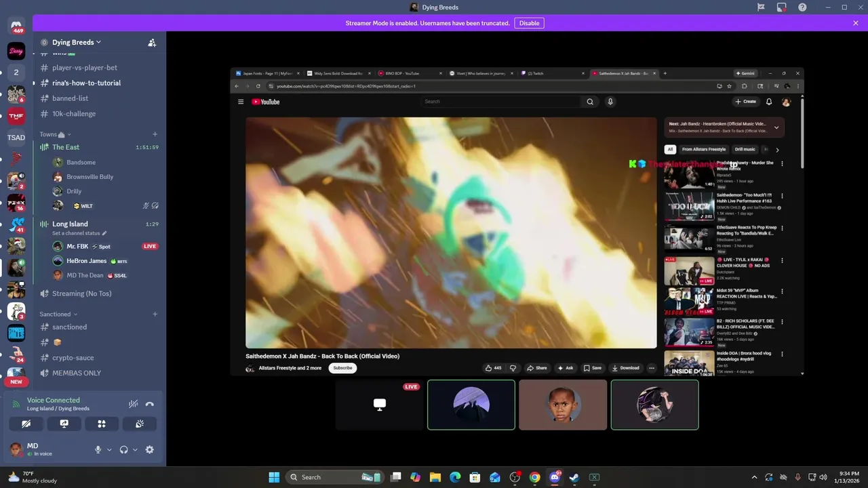
Task: Open the hamburger menu in streamed YouTube
Action: click(240, 102)
